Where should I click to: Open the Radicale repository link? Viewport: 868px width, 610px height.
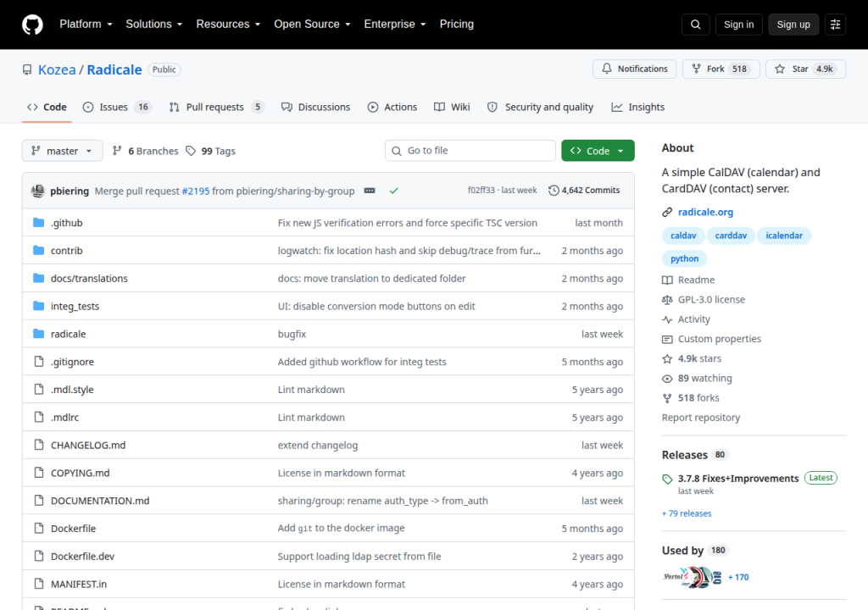(x=114, y=69)
